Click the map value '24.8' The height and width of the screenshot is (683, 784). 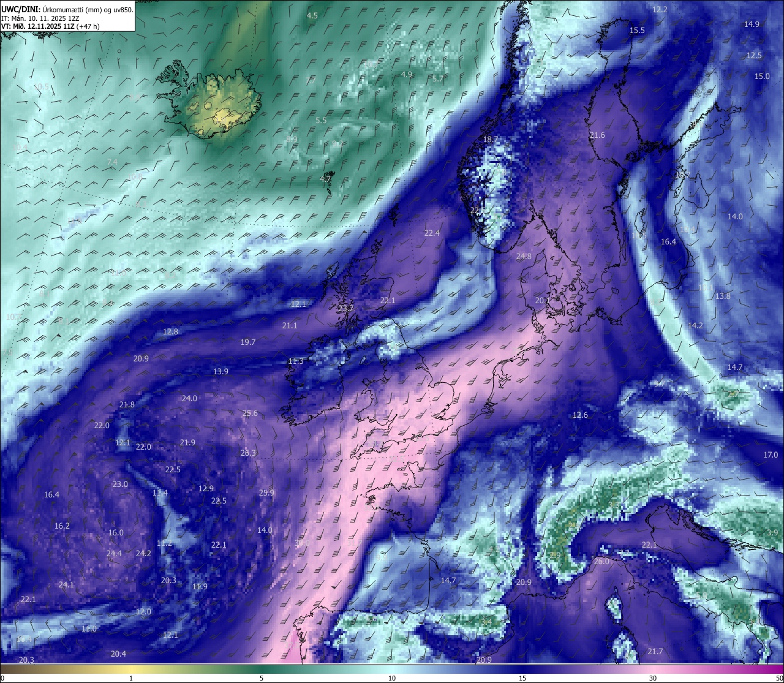point(524,256)
